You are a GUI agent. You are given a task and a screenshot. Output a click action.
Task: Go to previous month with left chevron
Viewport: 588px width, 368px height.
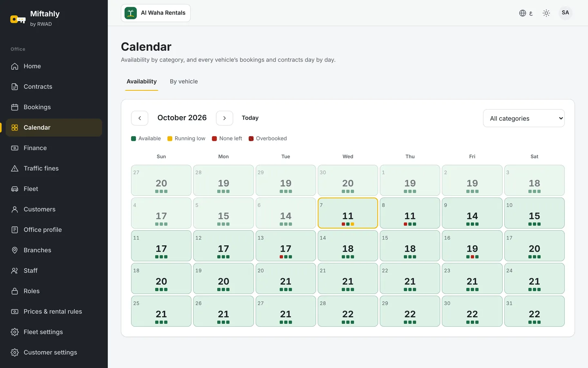point(140,118)
